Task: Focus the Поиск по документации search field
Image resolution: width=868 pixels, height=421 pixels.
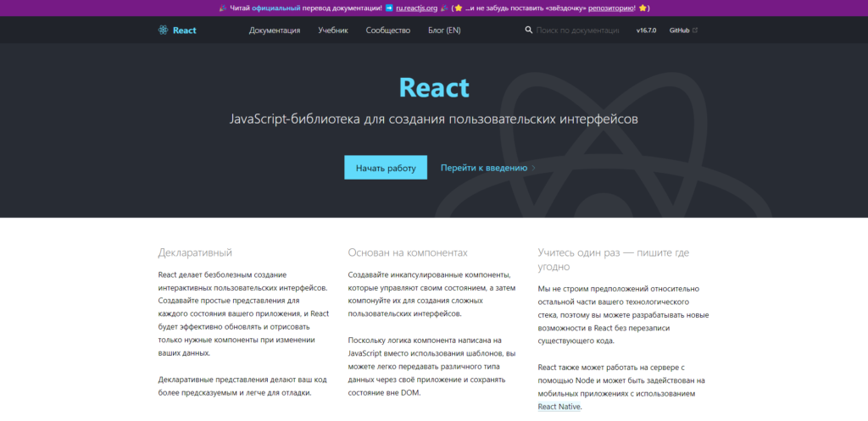Action: tap(577, 30)
